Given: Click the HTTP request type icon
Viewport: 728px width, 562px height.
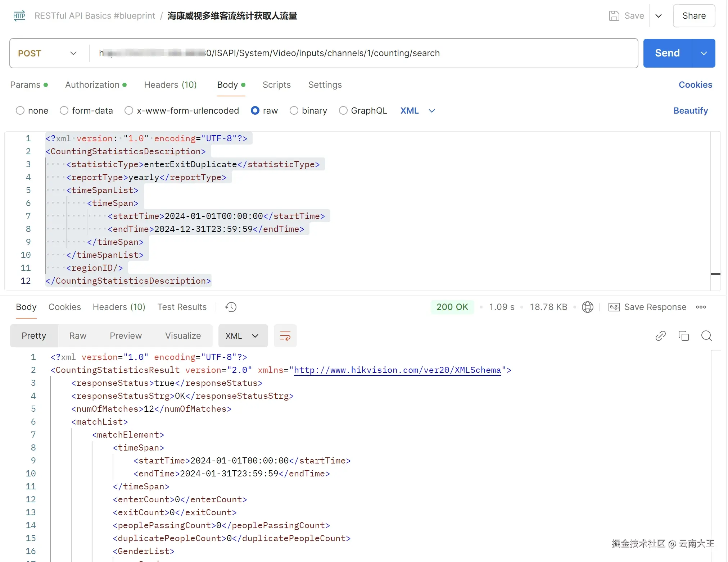Looking at the screenshot, I should pyautogui.click(x=19, y=16).
